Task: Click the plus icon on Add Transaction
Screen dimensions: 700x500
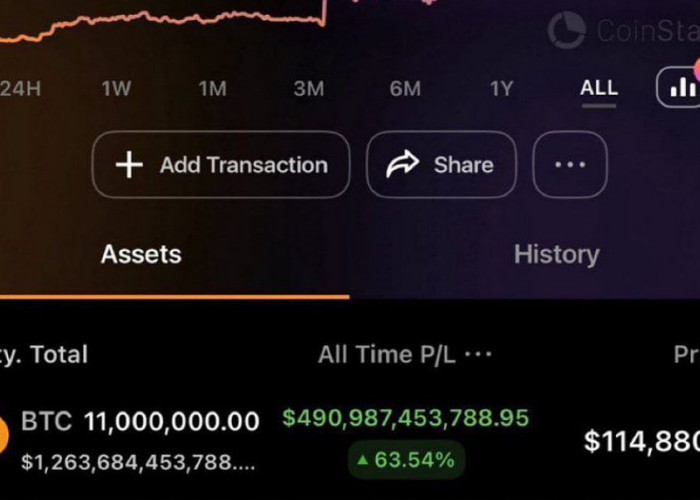Action: tap(129, 165)
